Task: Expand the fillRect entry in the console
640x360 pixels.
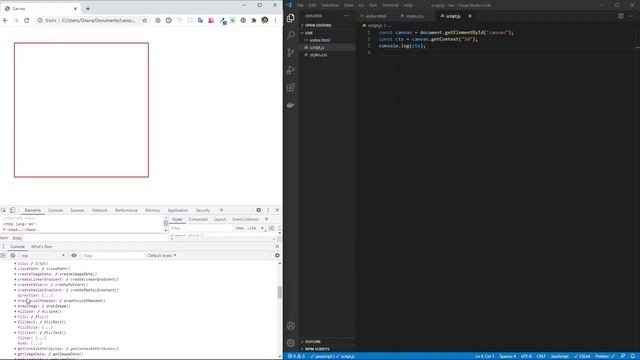Action: click(x=15, y=322)
